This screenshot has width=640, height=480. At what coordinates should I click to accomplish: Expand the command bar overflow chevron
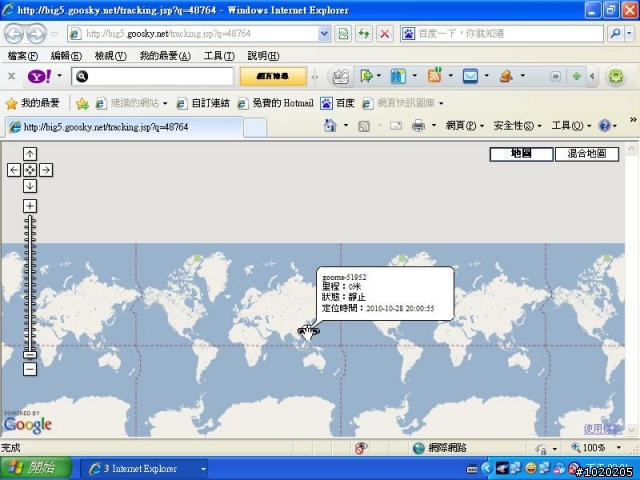pos(633,120)
